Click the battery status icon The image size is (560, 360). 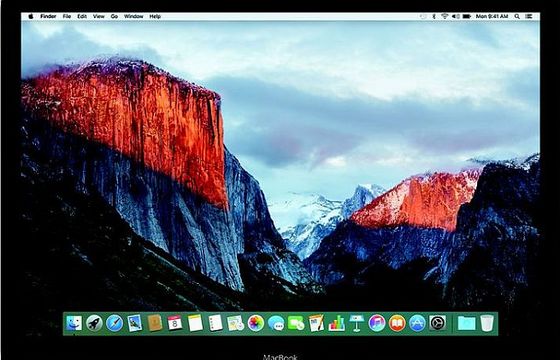(x=467, y=16)
